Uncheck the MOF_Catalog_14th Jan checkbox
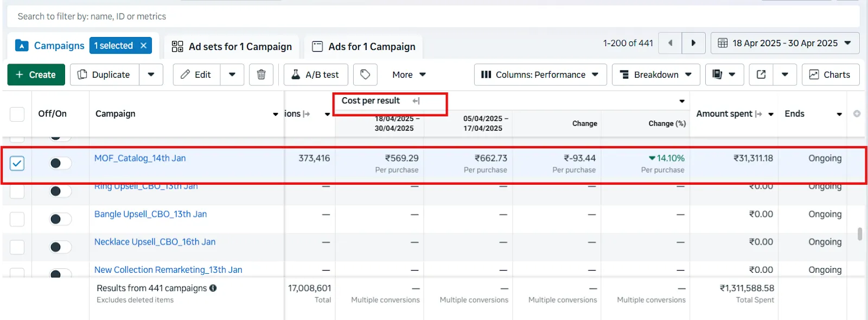 click(17, 163)
